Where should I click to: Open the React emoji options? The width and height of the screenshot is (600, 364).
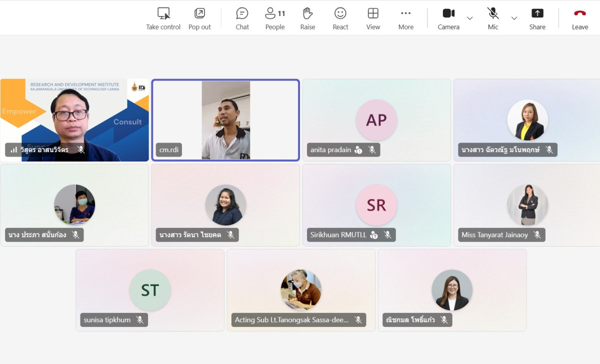(x=340, y=13)
